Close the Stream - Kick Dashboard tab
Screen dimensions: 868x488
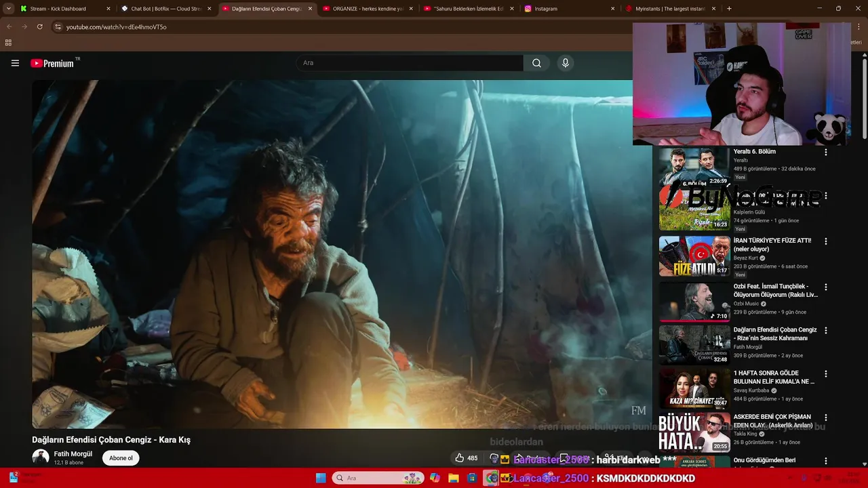point(108,9)
